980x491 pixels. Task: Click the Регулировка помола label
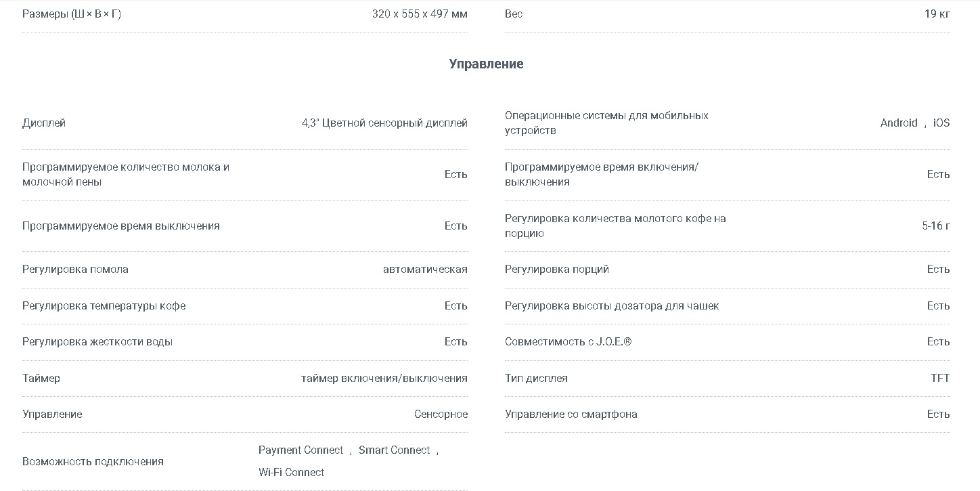pos(75,270)
